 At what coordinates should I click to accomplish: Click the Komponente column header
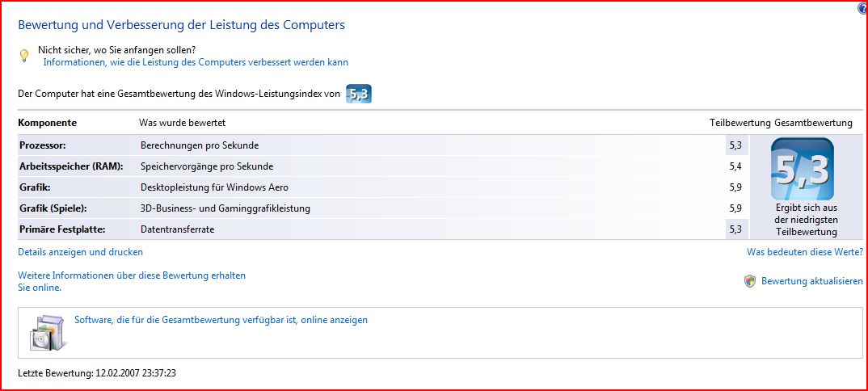(x=48, y=123)
